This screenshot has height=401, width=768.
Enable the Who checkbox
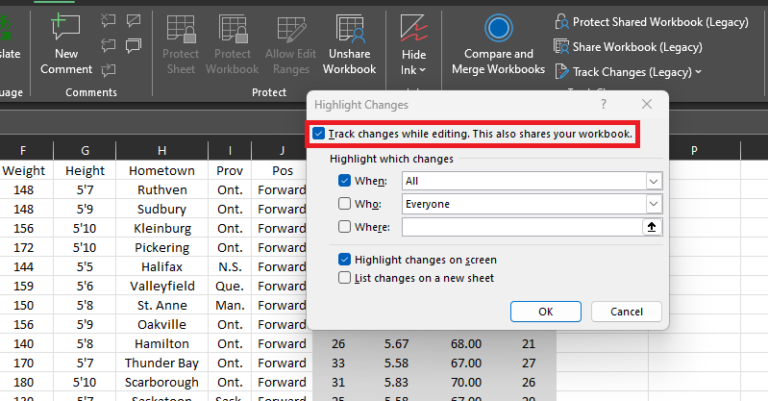pos(344,204)
